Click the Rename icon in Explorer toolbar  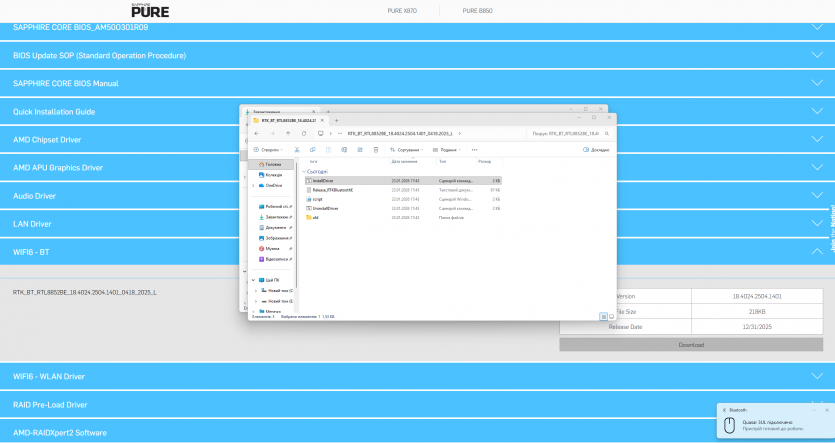pos(344,149)
